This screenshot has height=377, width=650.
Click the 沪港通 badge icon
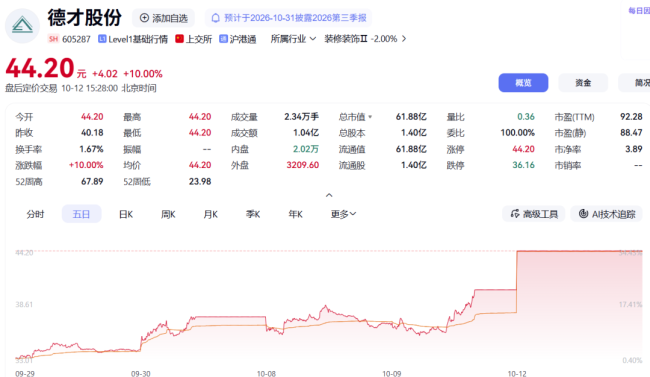223,39
